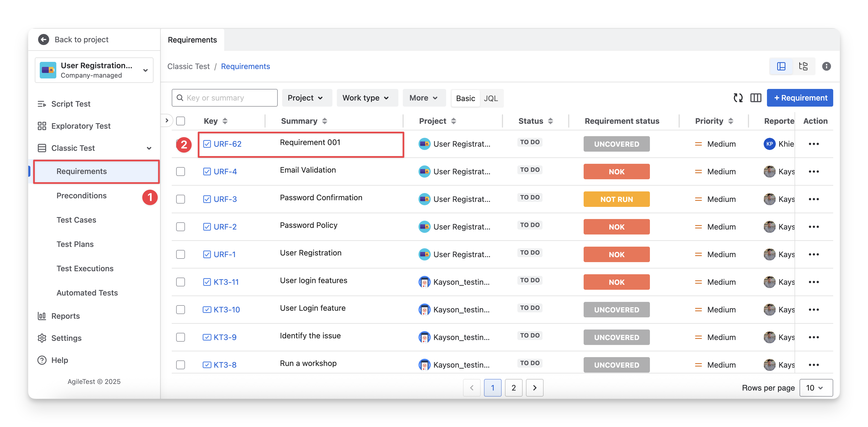Click the + Requirement button
Viewport: 868px width, 427px height.
[800, 98]
